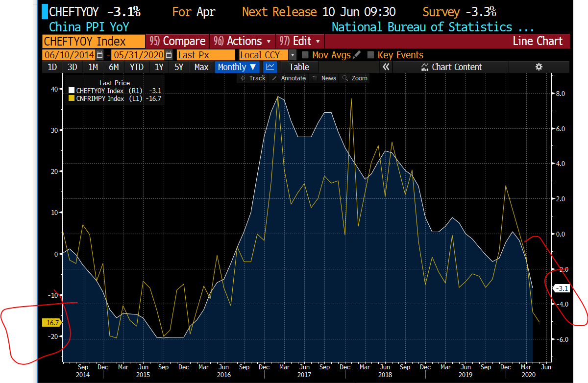Viewport: 588px width, 383px height.
Task: Open calendar icon beside start date 06/10/2014
Action: [x=100, y=55]
